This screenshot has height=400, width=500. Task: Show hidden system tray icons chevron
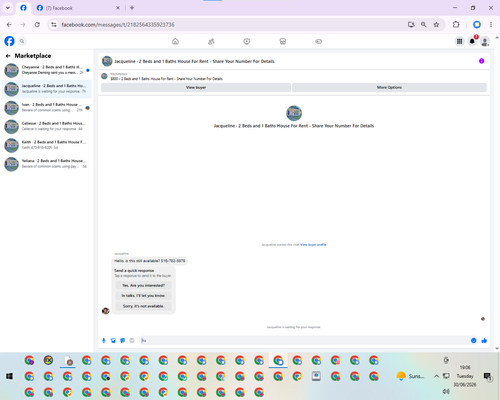point(436,376)
